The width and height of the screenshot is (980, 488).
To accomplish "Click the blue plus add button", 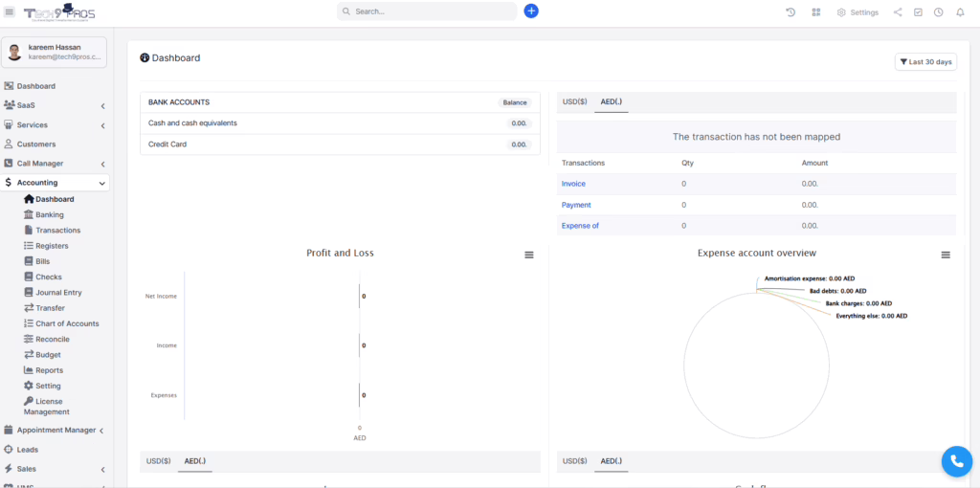I will point(531,11).
